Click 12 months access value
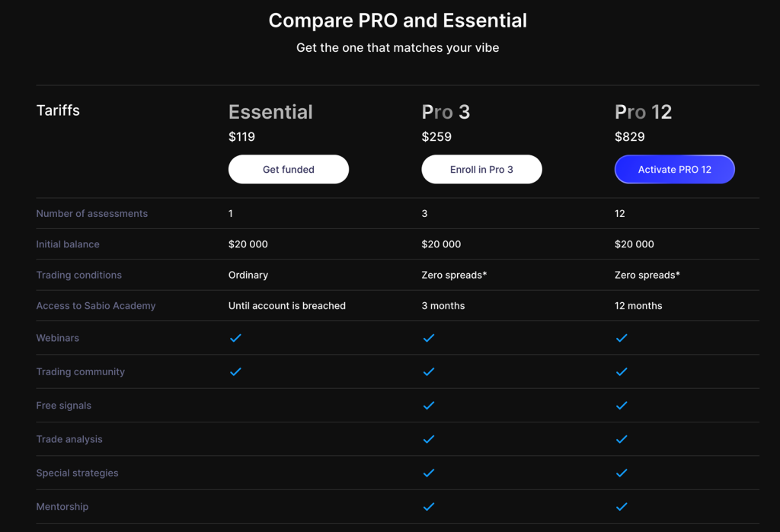The height and width of the screenshot is (532, 780). (x=638, y=306)
